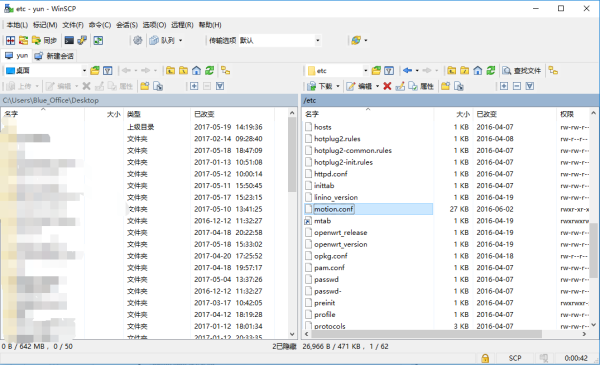Click the remote 编辑 edit button
Image resolution: width=600 pixels, height=365 pixels.
pos(359,86)
